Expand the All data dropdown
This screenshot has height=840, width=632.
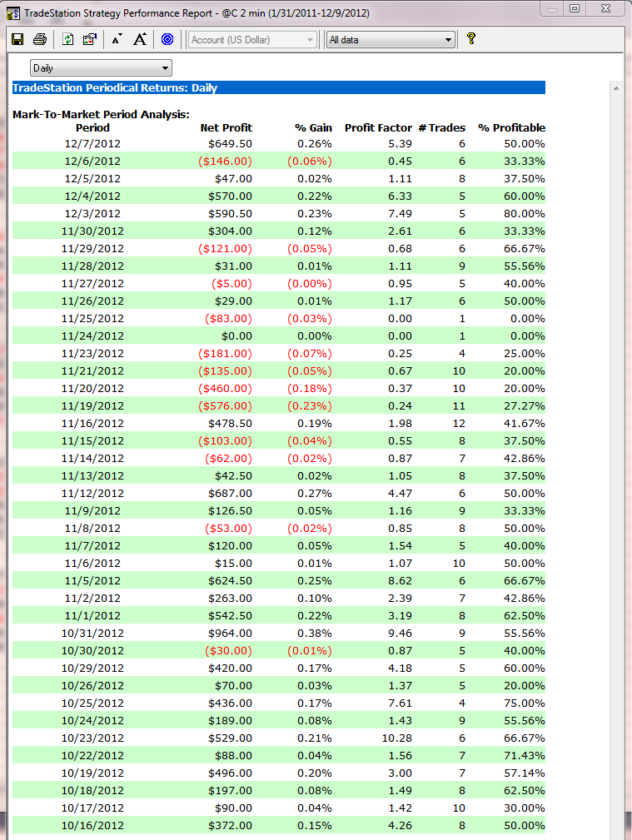click(391, 39)
